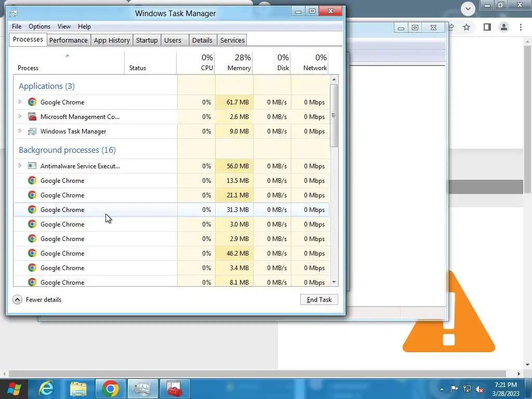This screenshot has height=399, width=532.
Task: Click the Background processes (16) heading
Action: point(67,150)
